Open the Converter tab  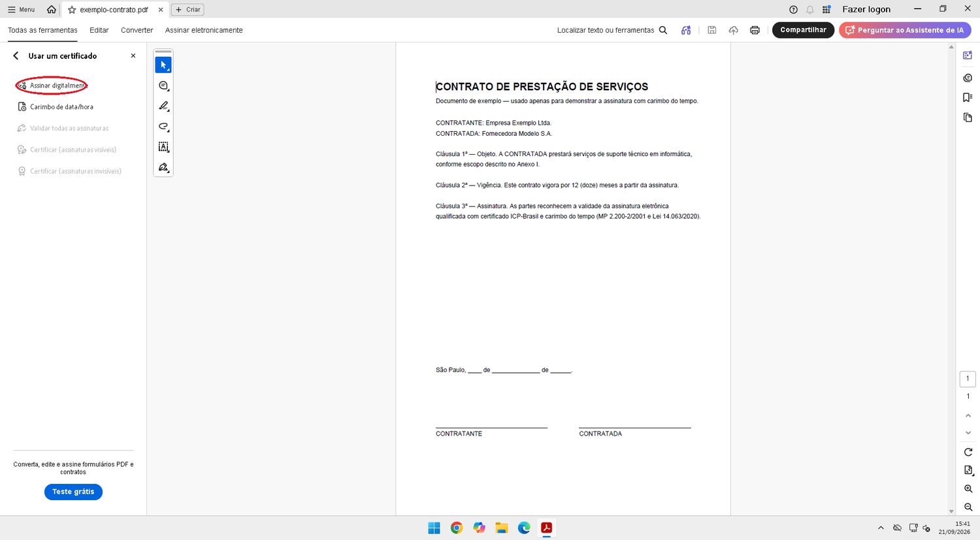click(137, 30)
